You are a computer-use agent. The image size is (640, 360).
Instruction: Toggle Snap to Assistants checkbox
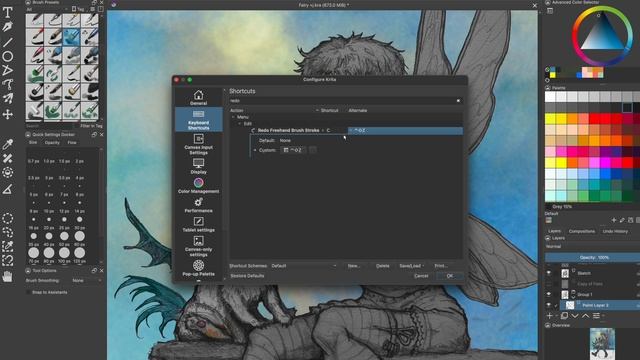pos(28,292)
